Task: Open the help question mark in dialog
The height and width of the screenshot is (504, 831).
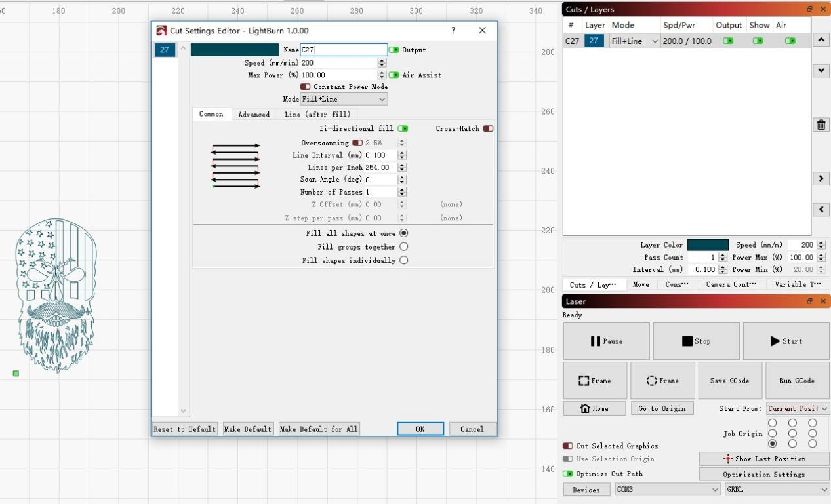Action: [453, 31]
